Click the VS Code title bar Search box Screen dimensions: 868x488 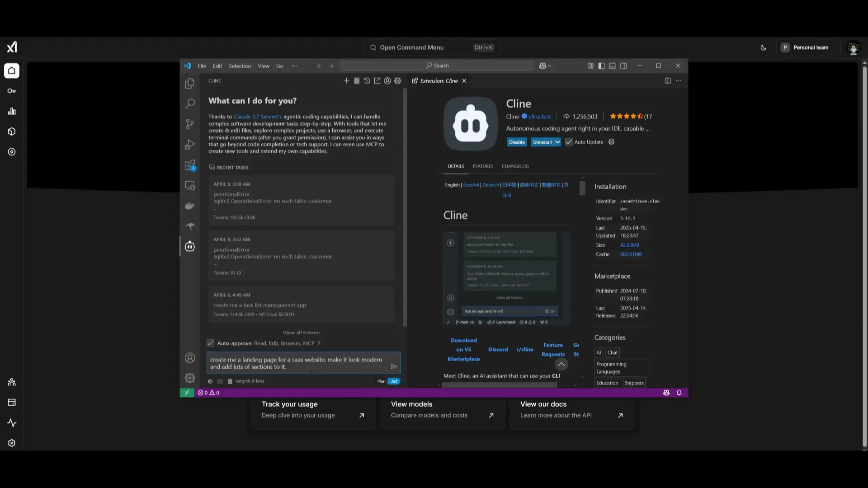(x=437, y=66)
